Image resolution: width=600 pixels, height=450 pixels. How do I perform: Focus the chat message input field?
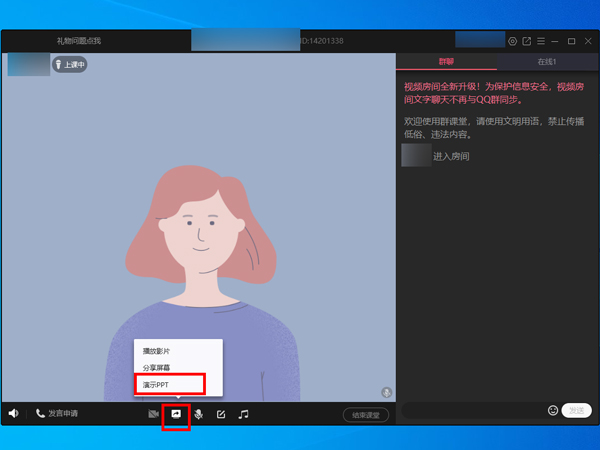[472, 410]
